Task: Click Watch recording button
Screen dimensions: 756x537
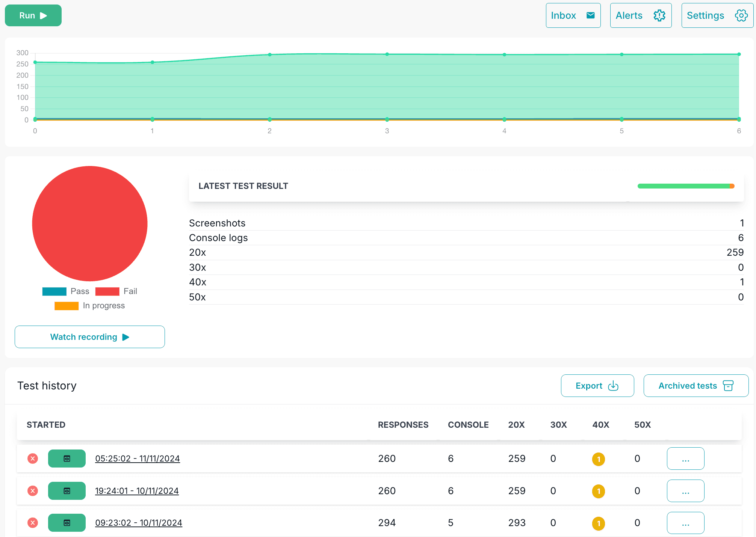Action: (x=90, y=337)
